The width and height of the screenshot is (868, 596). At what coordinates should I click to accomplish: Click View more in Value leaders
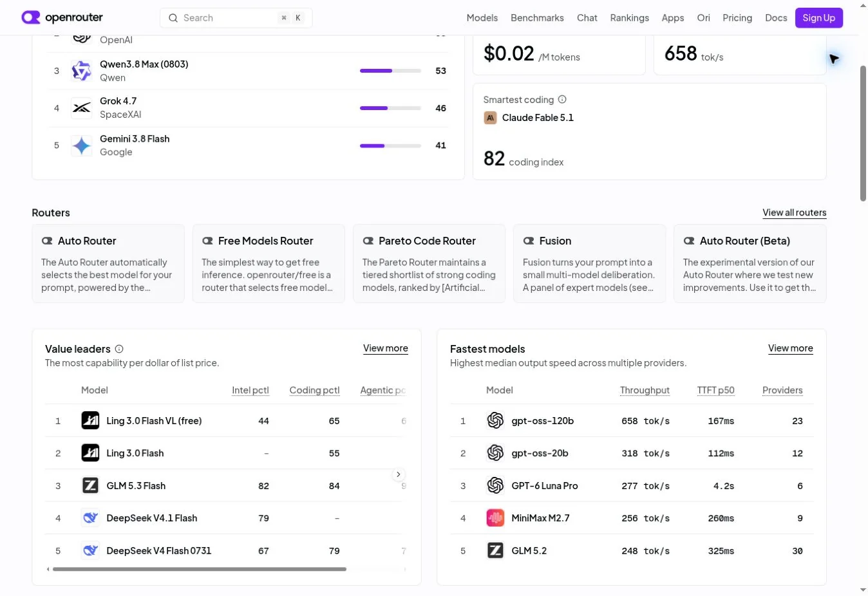click(386, 348)
